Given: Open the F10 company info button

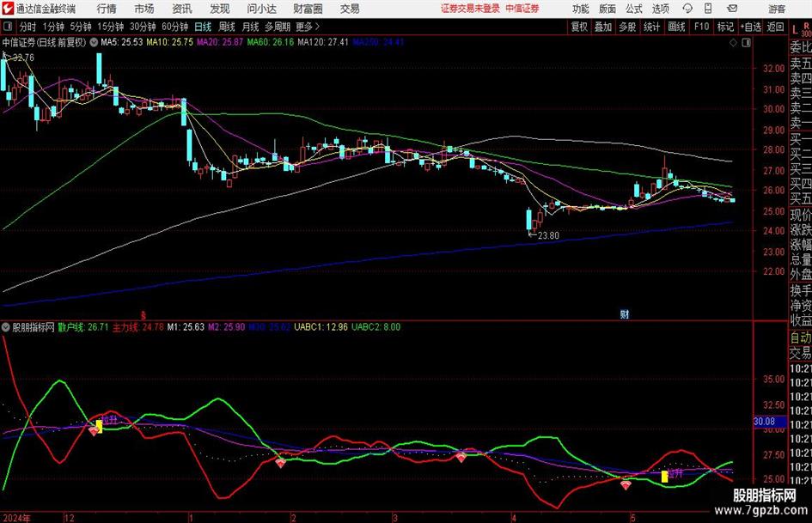Looking at the screenshot, I should click(x=702, y=27).
